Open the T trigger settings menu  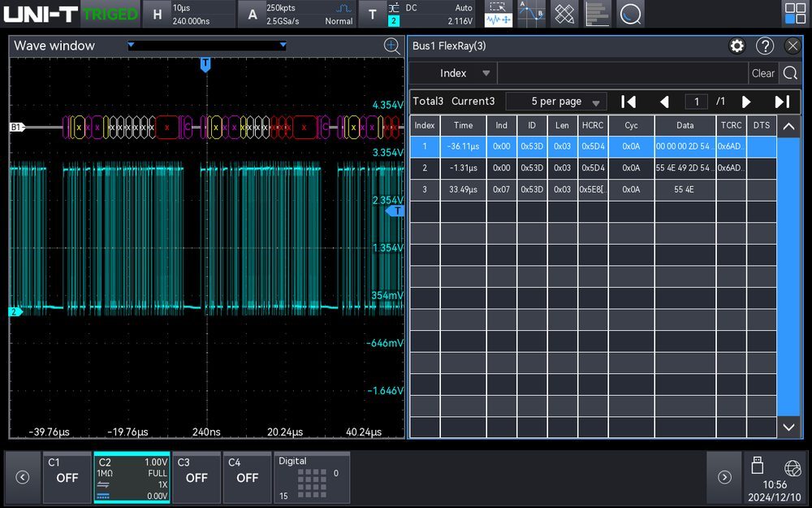pyautogui.click(x=373, y=14)
